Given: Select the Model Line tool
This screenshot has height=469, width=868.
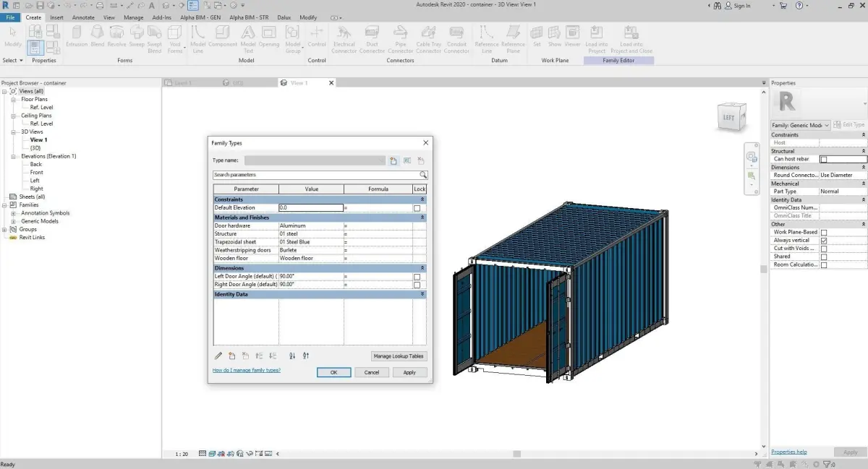Looking at the screenshot, I should point(198,39).
